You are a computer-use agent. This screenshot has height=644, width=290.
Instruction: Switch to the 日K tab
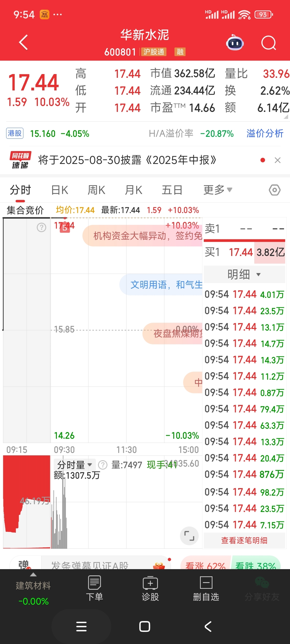pos(60,190)
